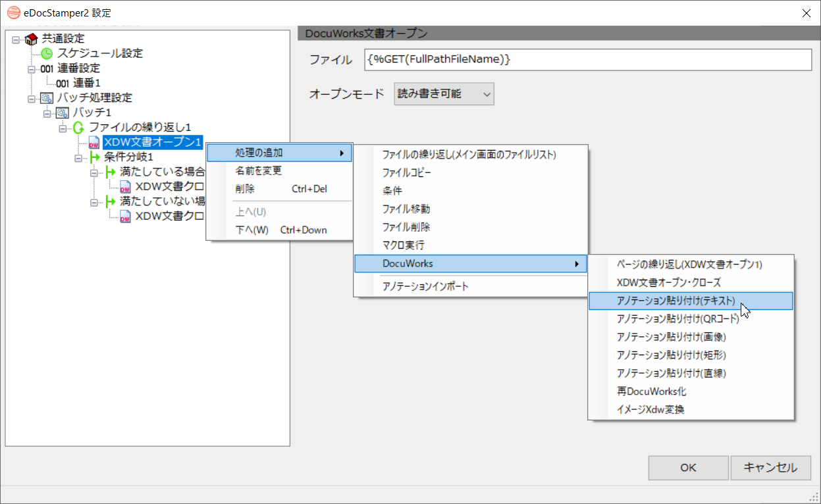Select 再DocuWorks化 menu item
Viewport: 821px width, 504px height.
[x=691, y=391]
